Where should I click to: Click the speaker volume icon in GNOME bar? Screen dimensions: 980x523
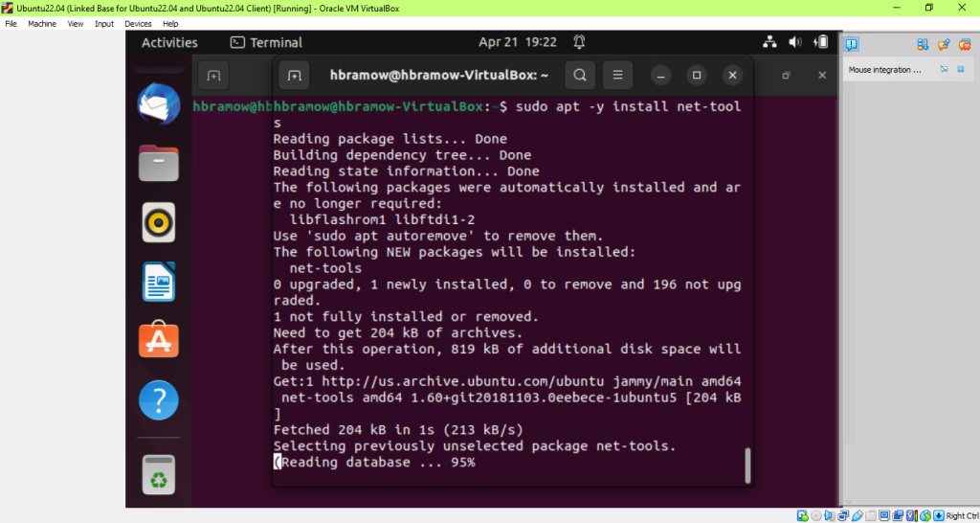795,42
